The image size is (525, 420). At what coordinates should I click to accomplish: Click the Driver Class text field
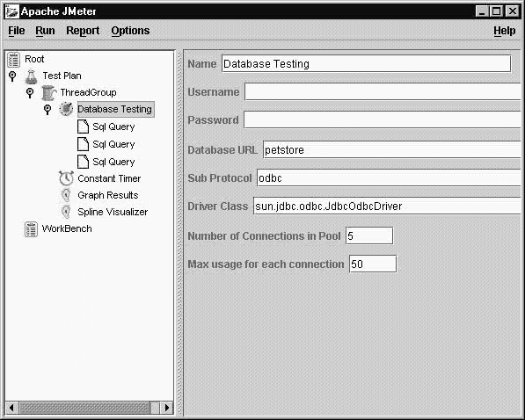(x=388, y=206)
